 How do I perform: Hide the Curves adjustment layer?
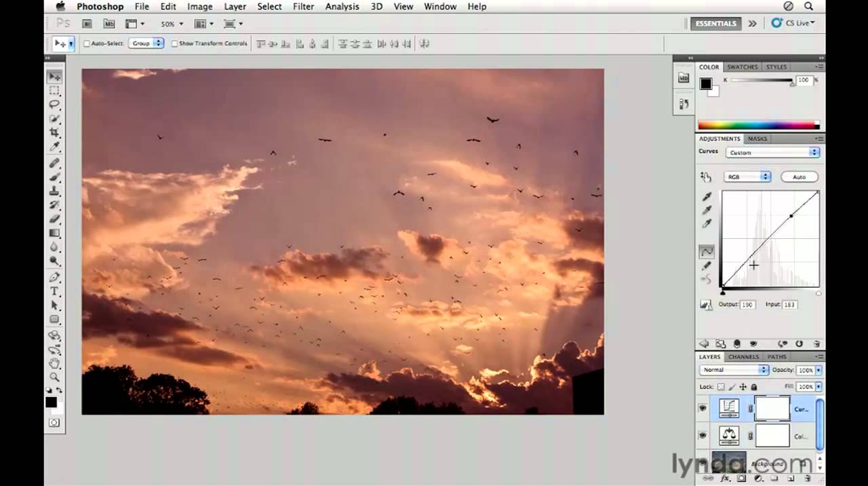(x=703, y=409)
